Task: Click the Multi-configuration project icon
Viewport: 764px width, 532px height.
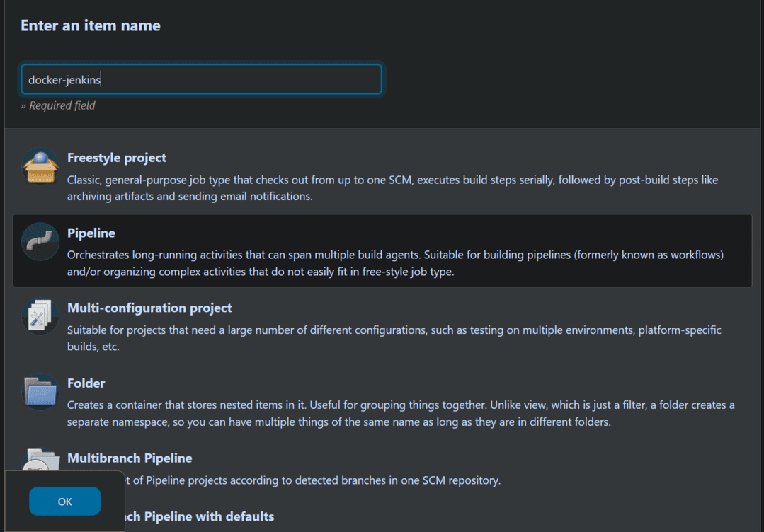Action: click(x=40, y=316)
